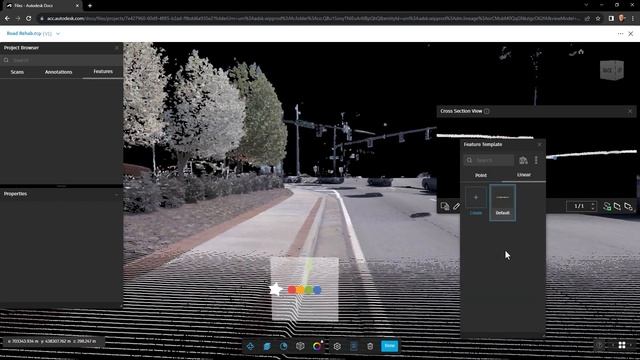Open the three-dot menu at top right of viewer
The width and height of the screenshot is (640, 360).
[620, 34]
